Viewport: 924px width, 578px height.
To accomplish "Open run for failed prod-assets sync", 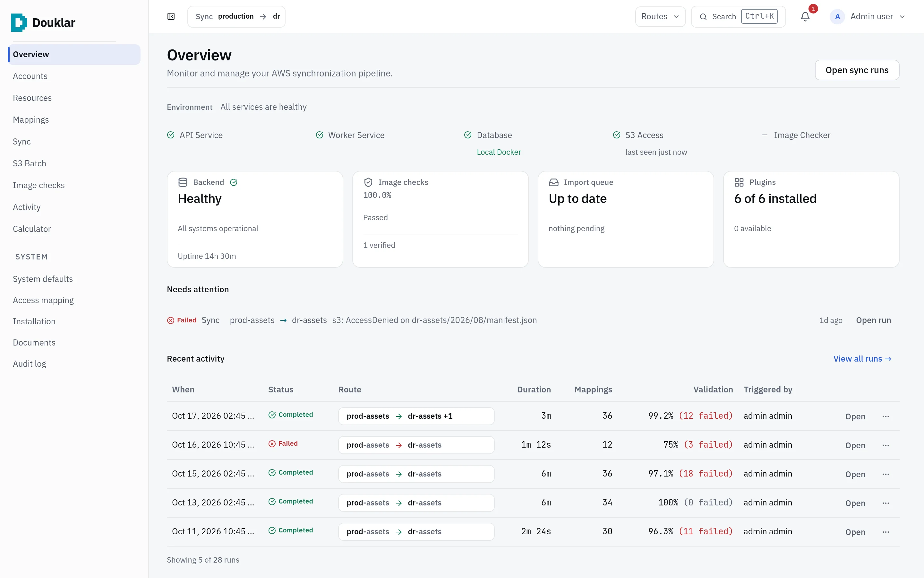I will click(x=873, y=320).
